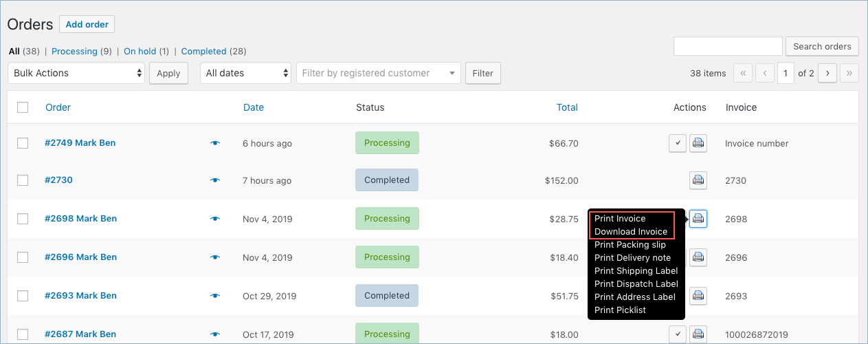Open the Bulk Actions dropdown
Image resolution: width=868 pixels, height=344 pixels.
(76, 73)
